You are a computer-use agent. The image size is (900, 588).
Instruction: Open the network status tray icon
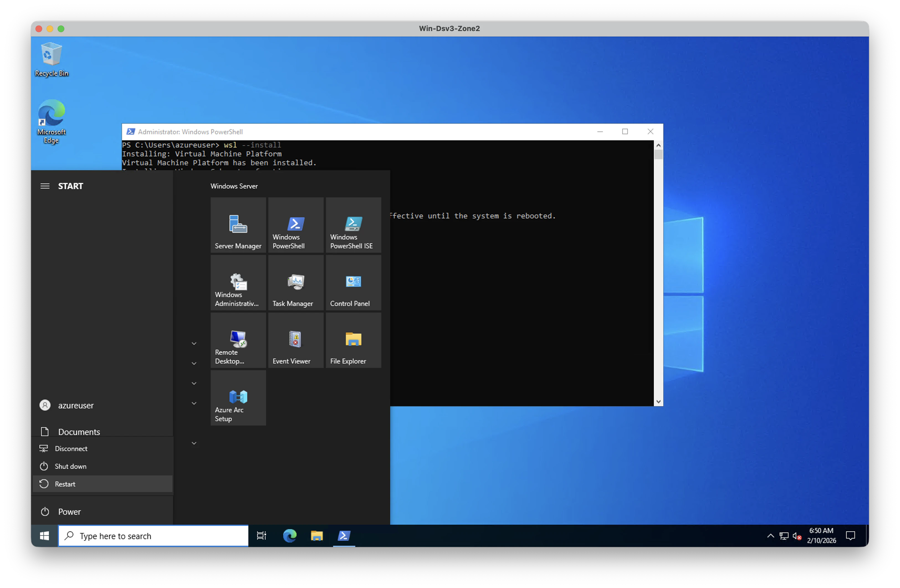point(784,536)
